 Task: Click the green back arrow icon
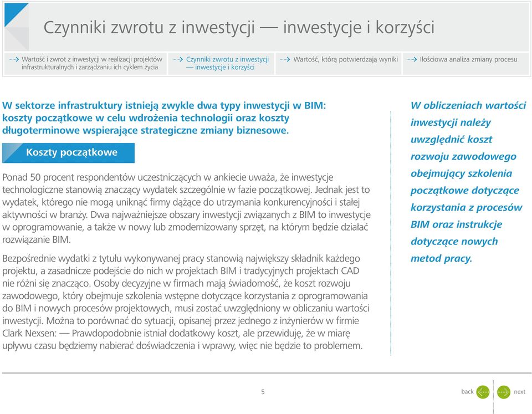[x=483, y=392]
